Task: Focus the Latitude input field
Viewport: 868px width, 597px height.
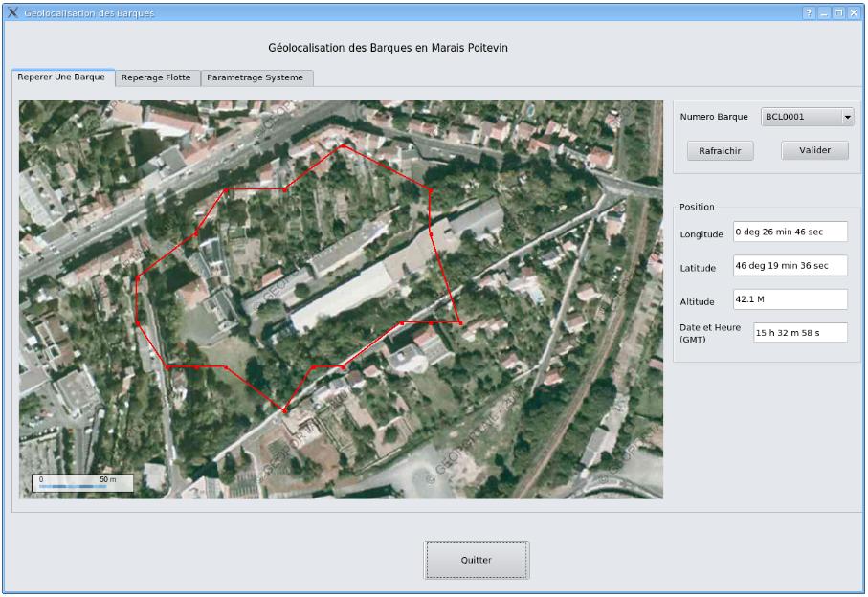Action: click(790, 266)
